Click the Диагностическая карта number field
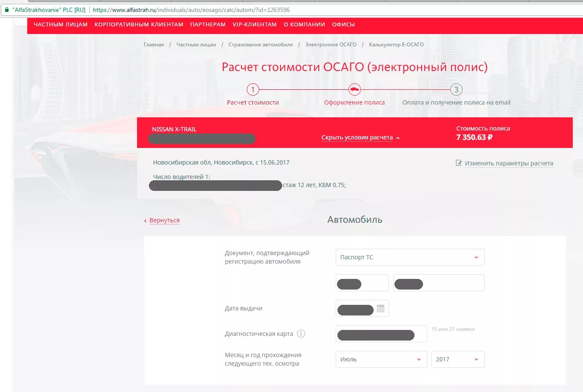Screen dimensions: 583x392 pos(381,334)
